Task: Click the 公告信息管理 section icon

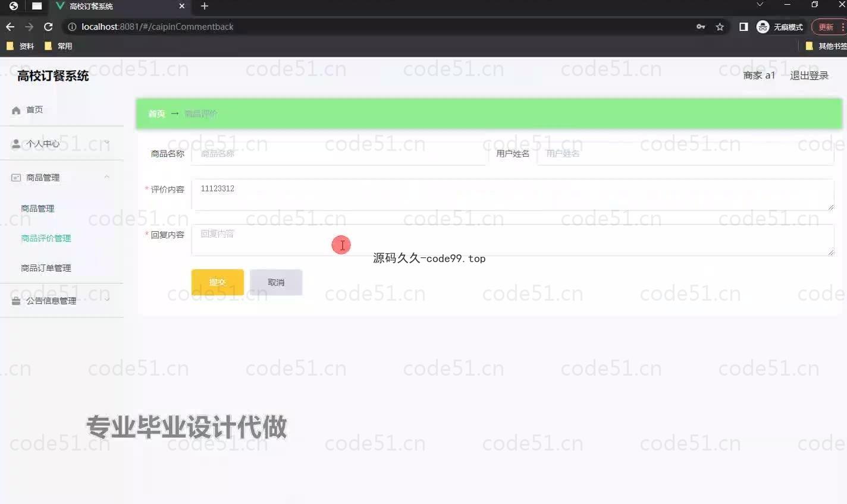Action: point(16,301)
